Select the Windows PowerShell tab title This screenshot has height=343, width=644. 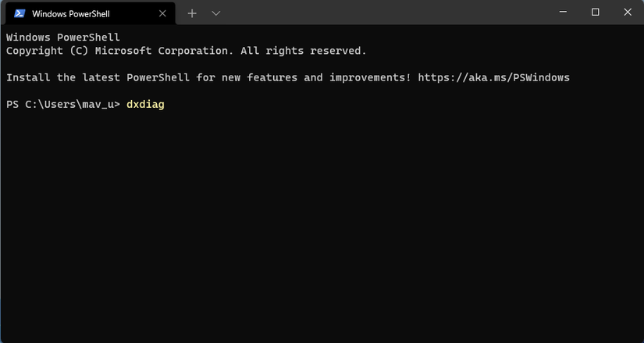(x=70, y=13)
